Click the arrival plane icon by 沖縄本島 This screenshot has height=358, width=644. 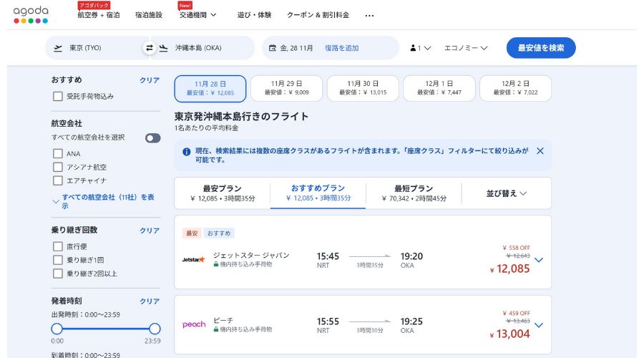(x=163, y=48)
